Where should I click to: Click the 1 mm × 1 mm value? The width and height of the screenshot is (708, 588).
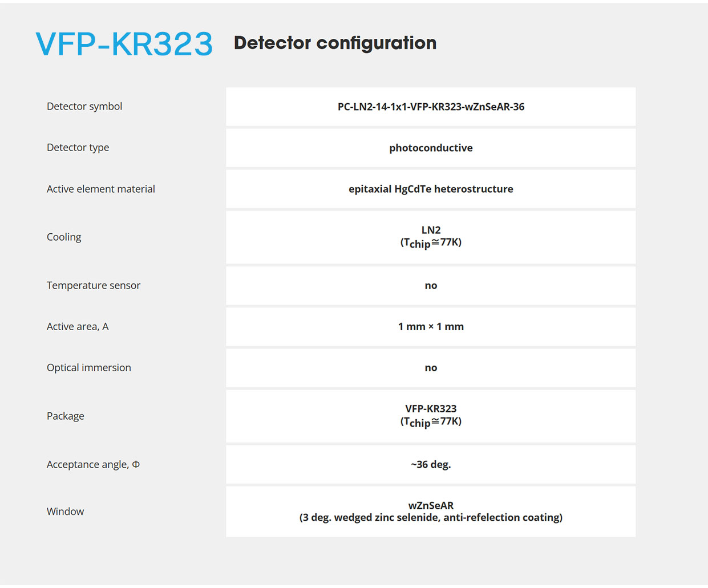[431, 327]
